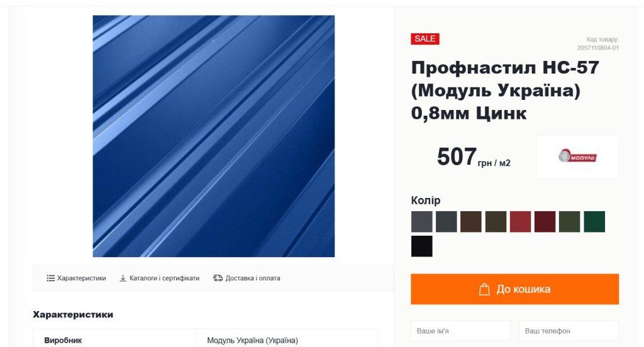Select the first grey color swatch
Viewport: 644px width, 347px height.
coord(422,222)
